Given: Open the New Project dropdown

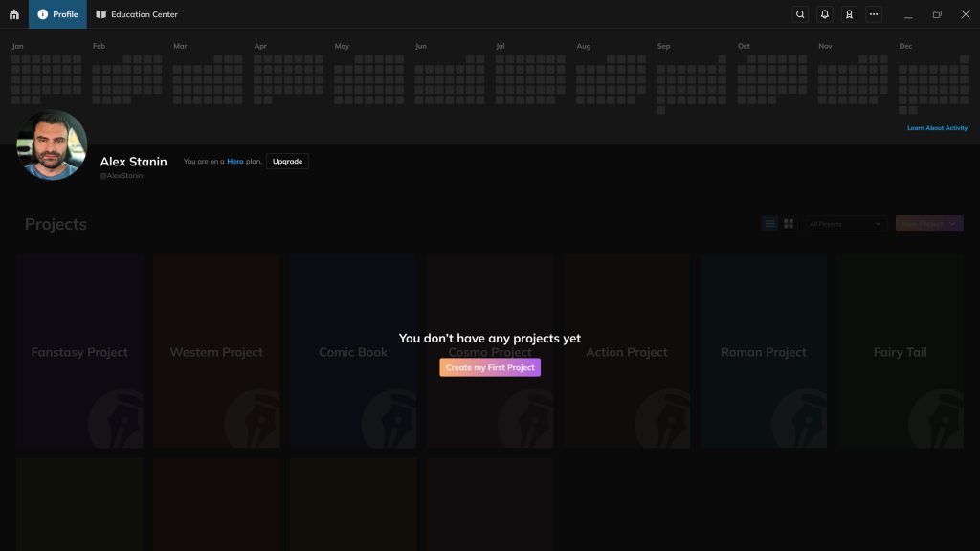Looking at the screenshot, I should 928,224.
